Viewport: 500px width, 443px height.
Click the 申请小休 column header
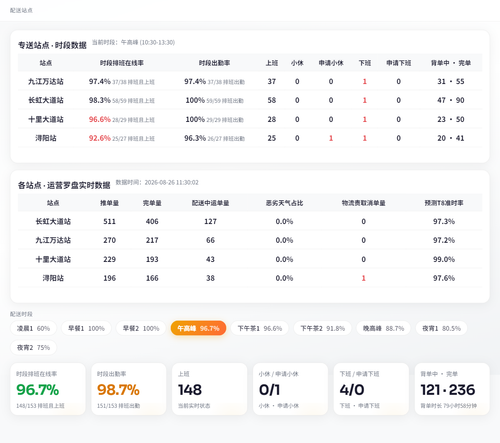coord(331,63)
